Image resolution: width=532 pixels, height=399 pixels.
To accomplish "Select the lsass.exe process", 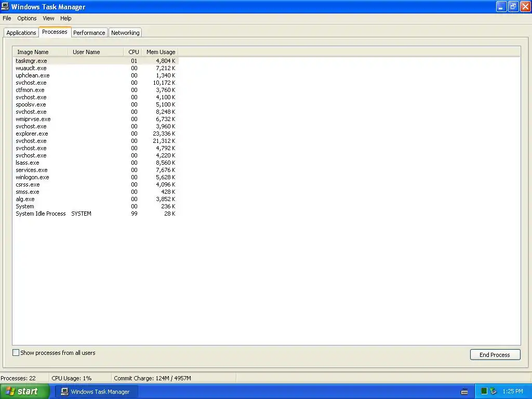I will (96, 163).
